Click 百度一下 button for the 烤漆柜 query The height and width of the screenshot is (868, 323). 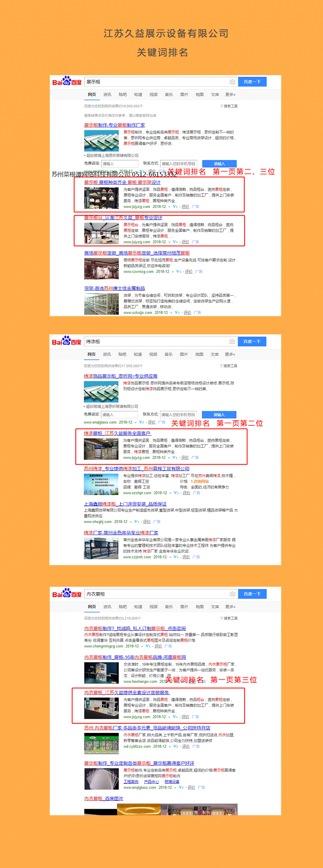coord(252,342)
